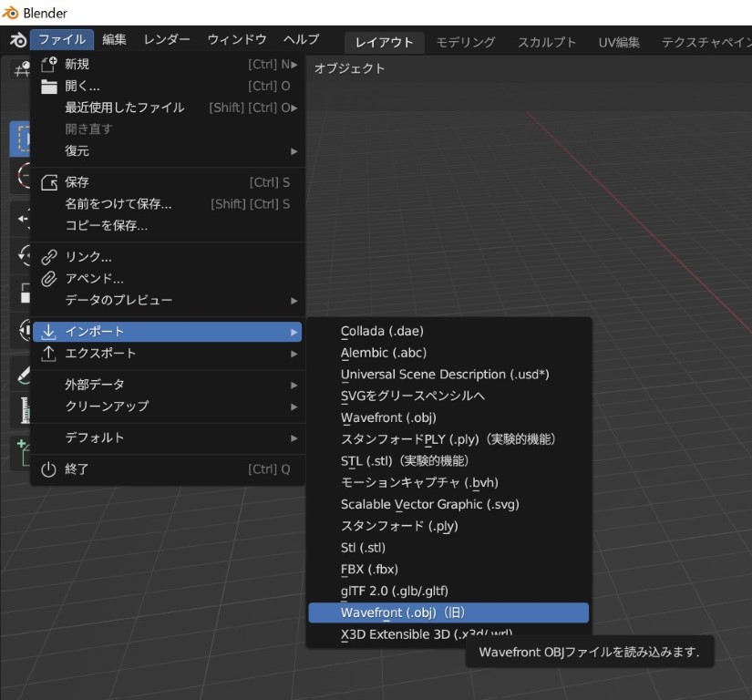This screenshot has width=752, height=700.
Task: Select 名前をつけて保存 menu entry
Action: click(x=118, y=204)
